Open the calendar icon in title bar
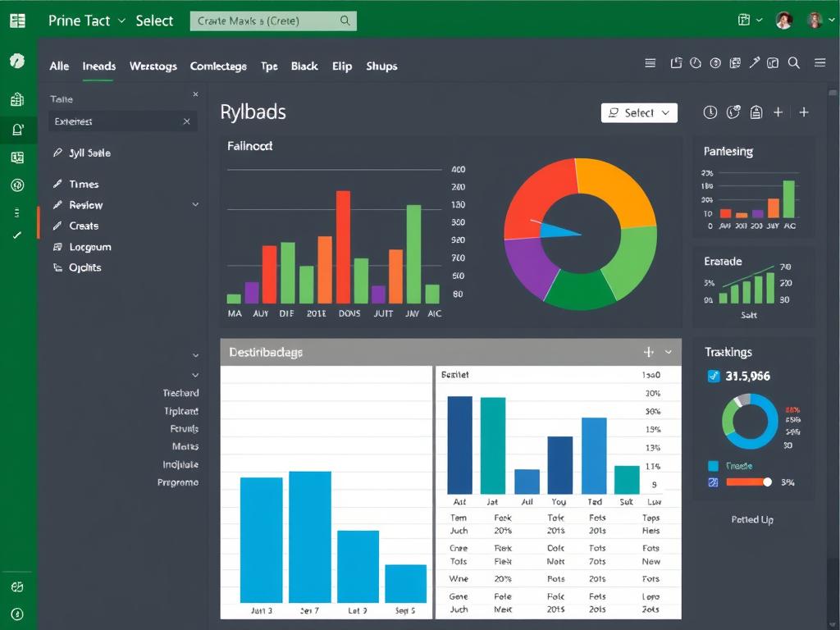Viewport: 840px width, 630px height. pyautogui.click(x=743, y=20)
